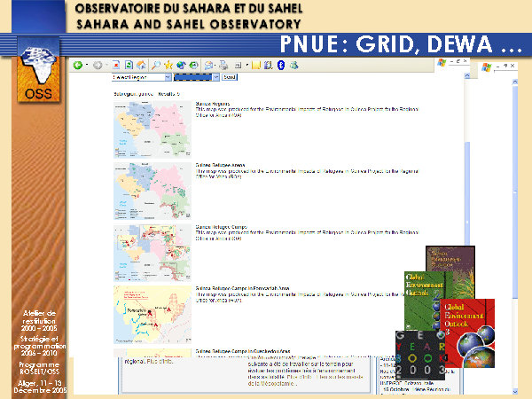Click the Subregion guinea Results 5 text
The width and height of the screenshot is (532, 399).
tap(147, 94)
